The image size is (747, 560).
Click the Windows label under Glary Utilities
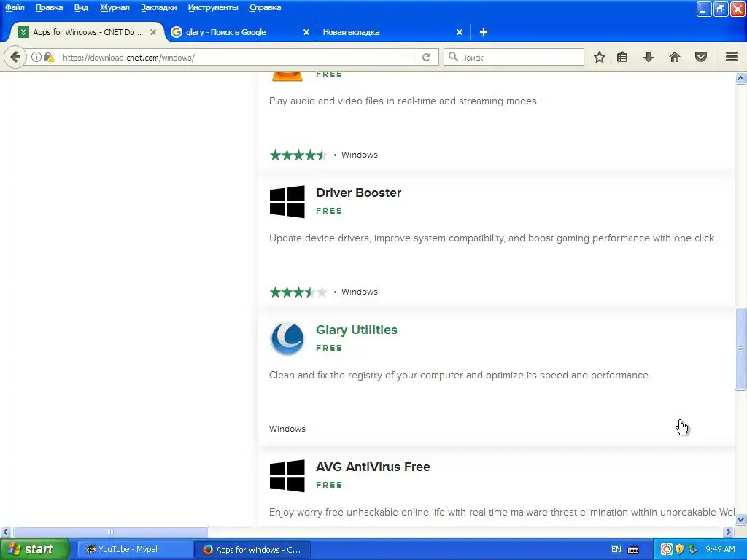click(x=287, y=429)
